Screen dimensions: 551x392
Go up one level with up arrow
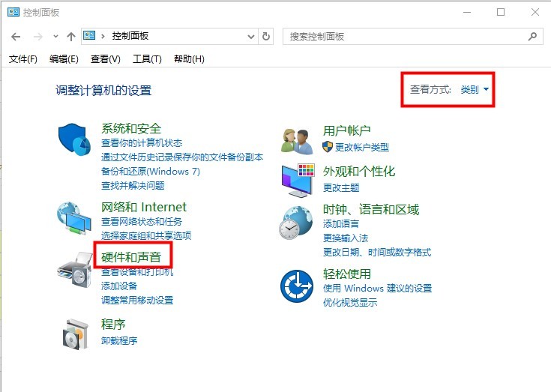(x=71, y=37)
